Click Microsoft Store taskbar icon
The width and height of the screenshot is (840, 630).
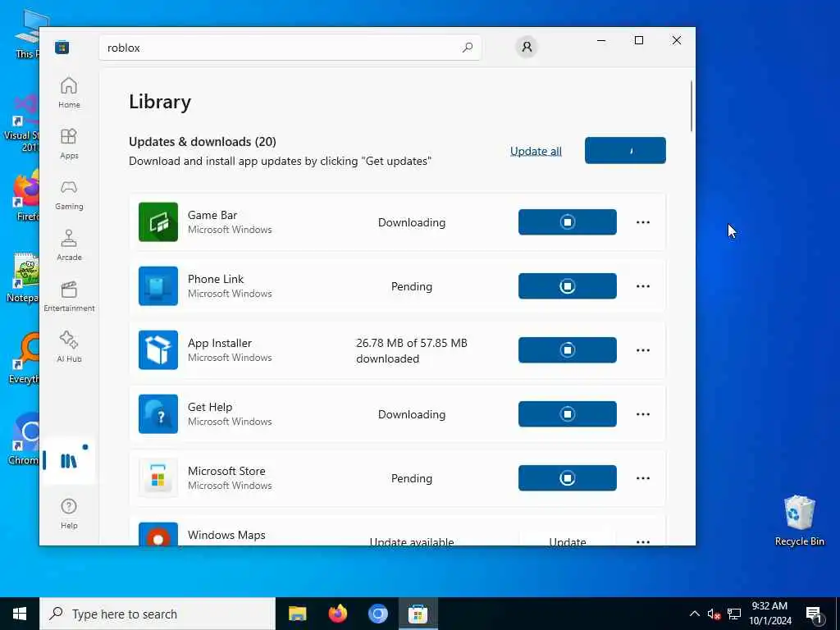418,614
